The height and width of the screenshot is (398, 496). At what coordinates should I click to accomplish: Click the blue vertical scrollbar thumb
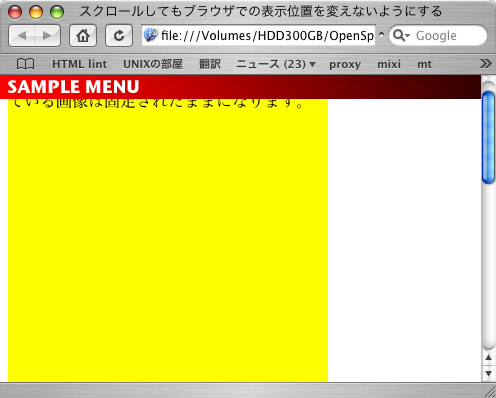[488, 137]
